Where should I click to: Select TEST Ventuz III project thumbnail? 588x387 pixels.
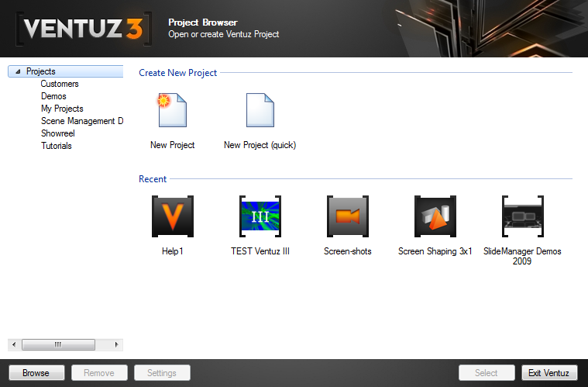coord(260,216)
